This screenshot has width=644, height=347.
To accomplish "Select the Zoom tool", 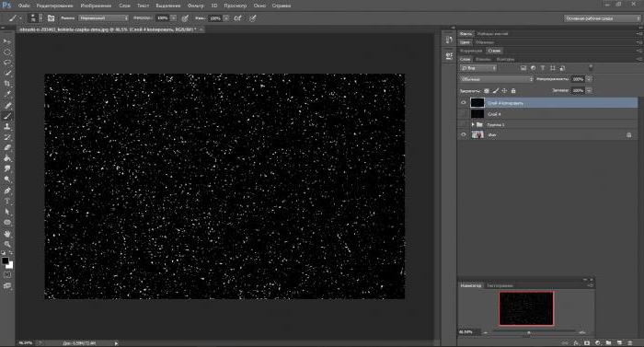I will tap(7, 244).
